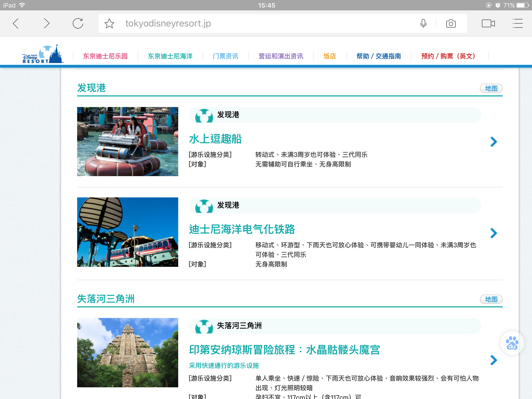The image size is (532, 399).
Task: Open the 营运和演出资讯 menu
Action: [x=281, y=56]
